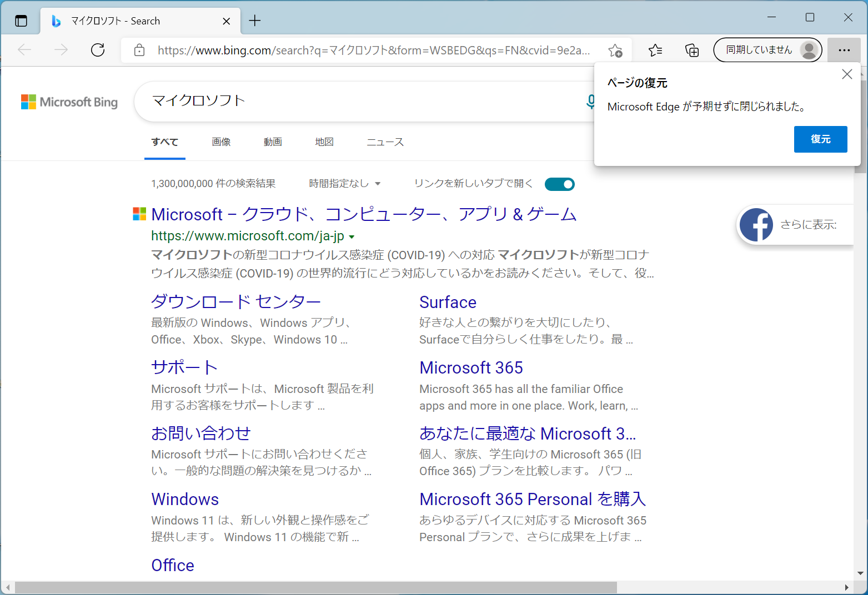Open the Microsoft 365 link
Image resolution: width=868 pixels, height=595 pixels.
click(x=471, y=367)
